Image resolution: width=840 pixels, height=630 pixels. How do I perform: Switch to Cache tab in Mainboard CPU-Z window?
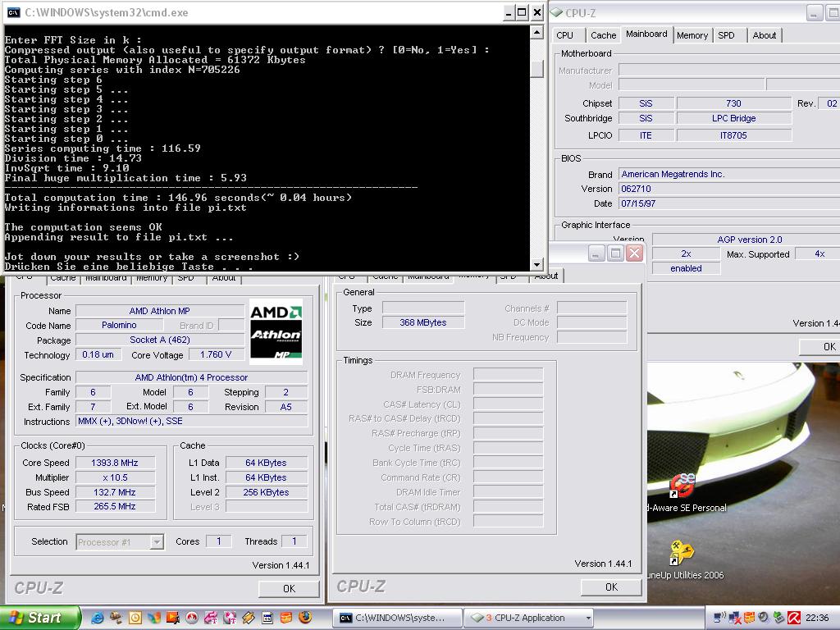pos(603,35)
